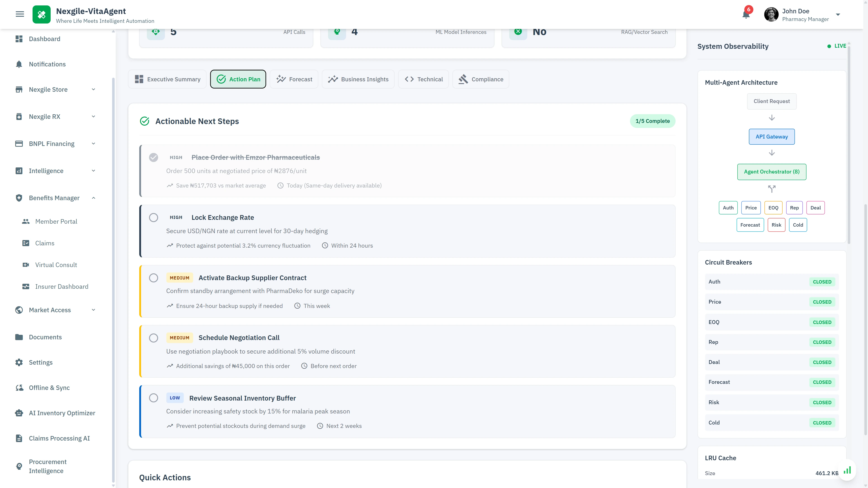Viewport: 868px width, 488px height.
Task: Select the API Gateway node
Action: click(772, 136)
